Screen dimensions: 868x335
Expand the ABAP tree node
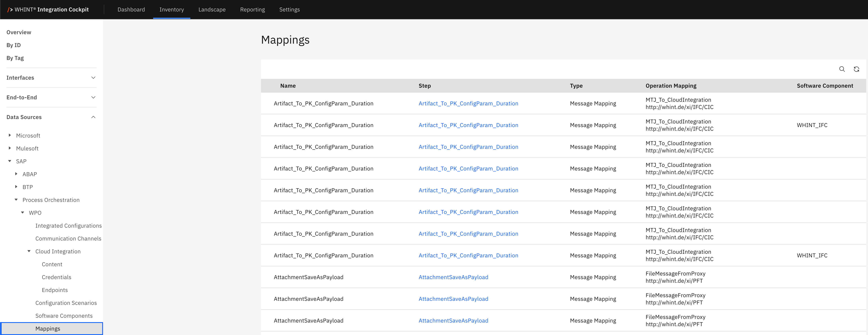[16, 174]
